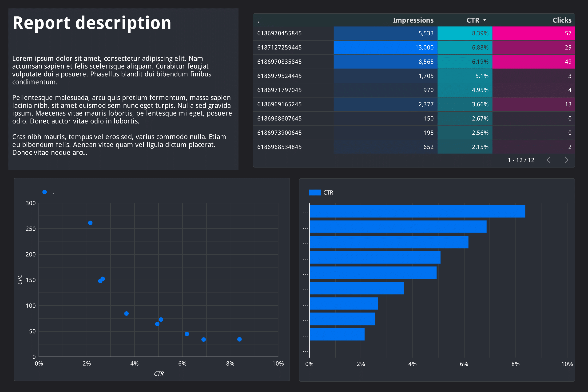This screenshot has height=392, width=588.
Task: Click the CTR column header text
Action: [473, 20]
